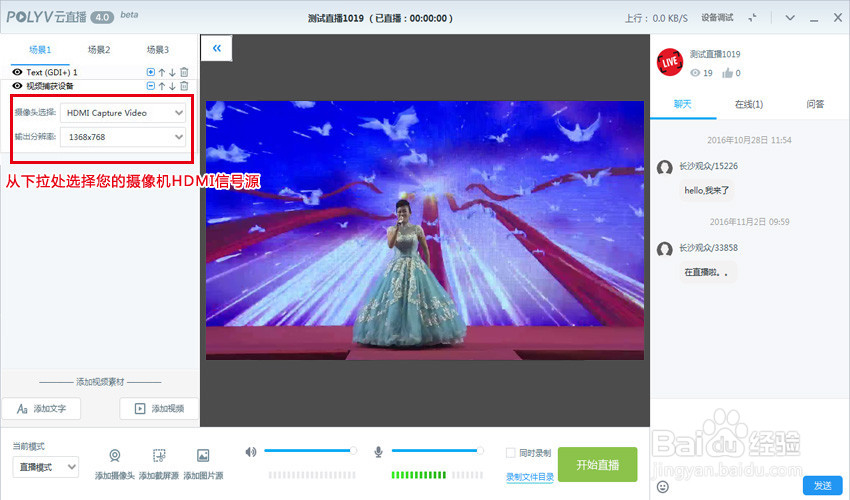Screen dimensions: 850x500
Task: Open the 录制文件目录 link
Action: (x=530, y=477)
